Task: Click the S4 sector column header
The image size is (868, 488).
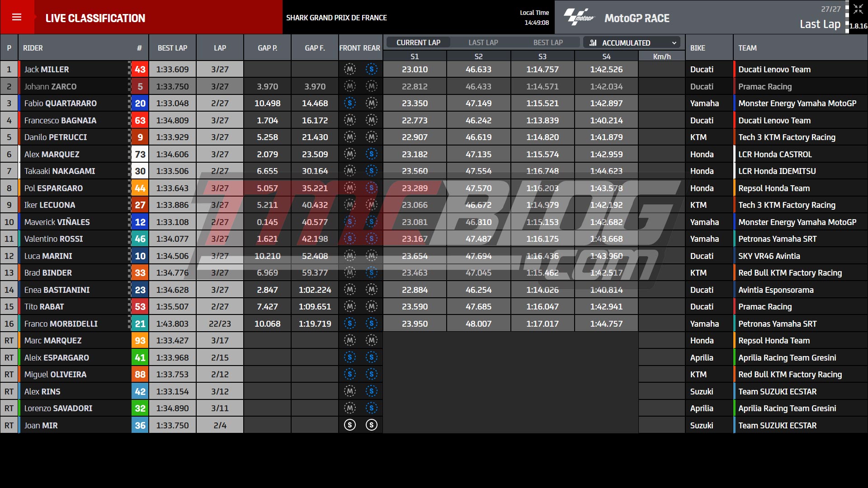Action: click(x=606, y=56)
